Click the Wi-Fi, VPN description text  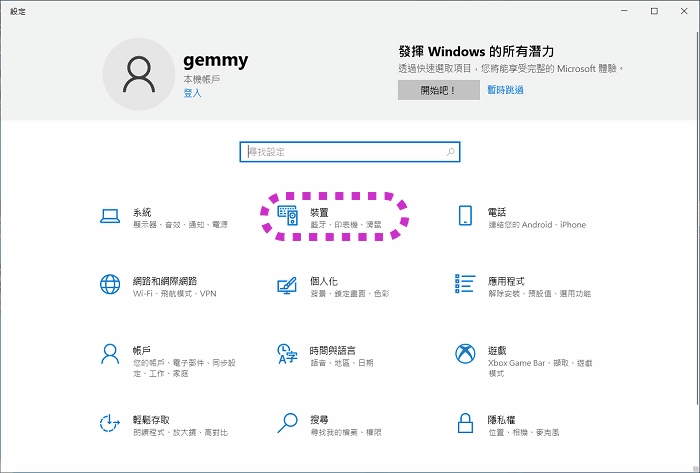(175, 294)
